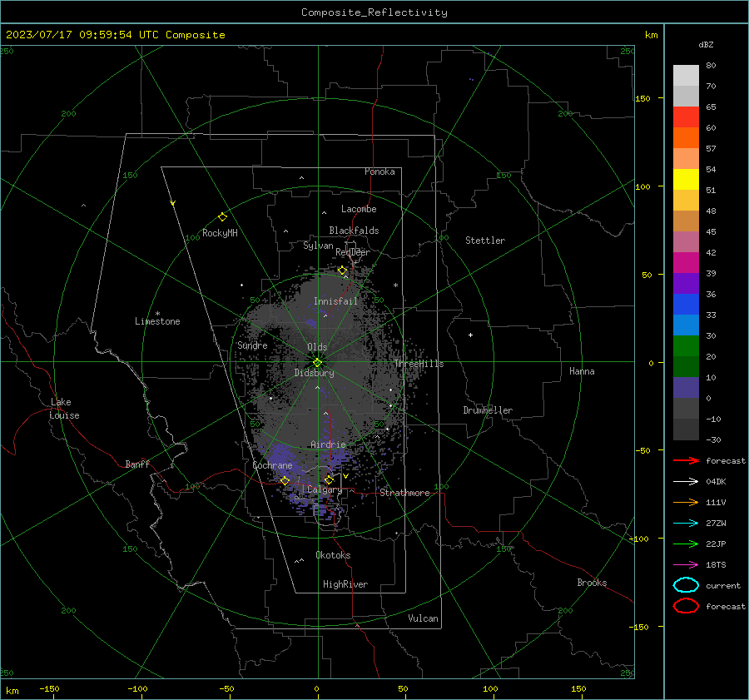Screen dimensions: 749x700
Task: Click the ThreeHills label
Action: point(419,364)
